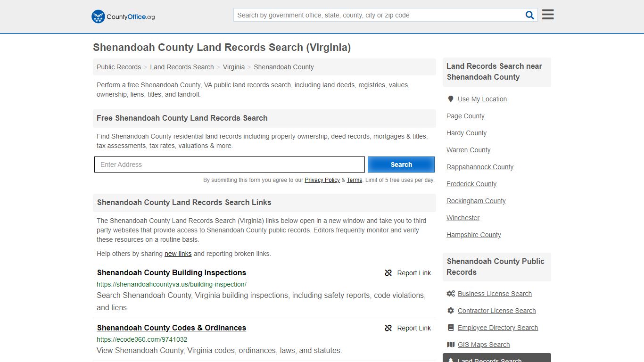Click the book icon beside Employee Directory Search
Viewport: 644px width, 362px height.
click(451, 328)
